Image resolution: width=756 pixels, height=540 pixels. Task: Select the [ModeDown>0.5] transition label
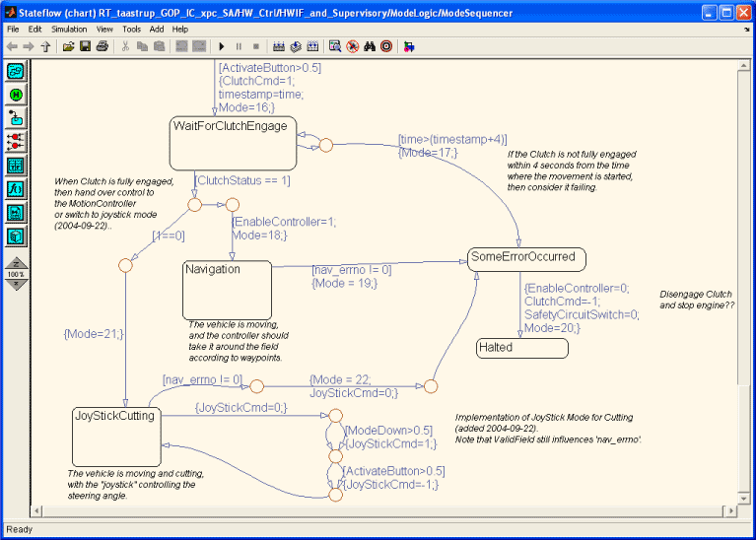(x=388, y=431)
